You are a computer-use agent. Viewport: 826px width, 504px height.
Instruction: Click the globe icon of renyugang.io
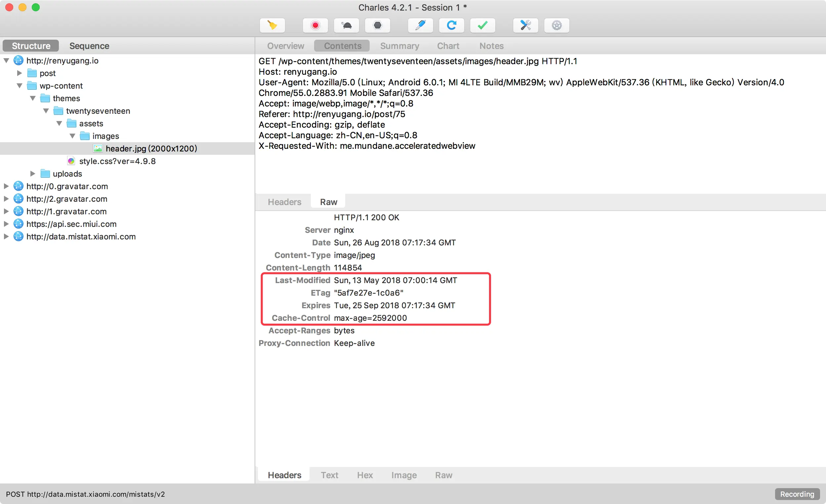19,61
